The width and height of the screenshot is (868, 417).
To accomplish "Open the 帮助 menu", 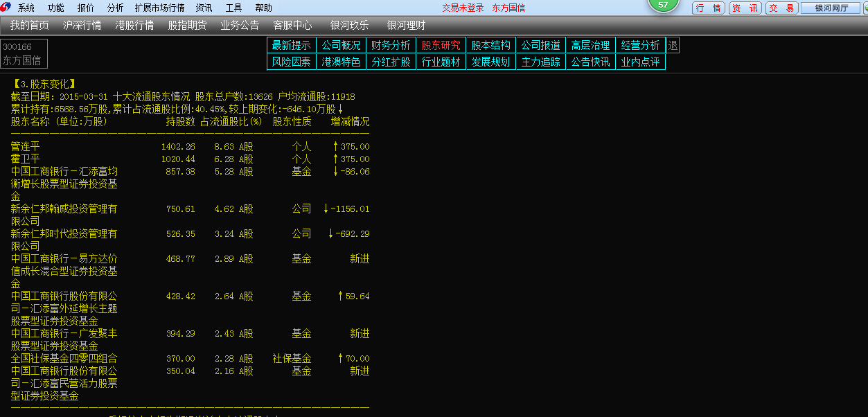I will (263, 8).
